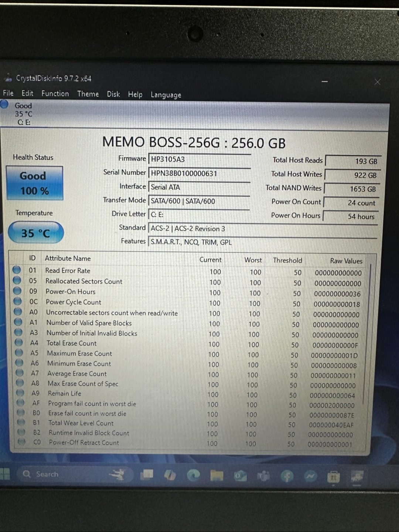Click the status circle for Runtime Invalid Block Count
The width and height of the screenshot is (399, 532).
(22, 432)
